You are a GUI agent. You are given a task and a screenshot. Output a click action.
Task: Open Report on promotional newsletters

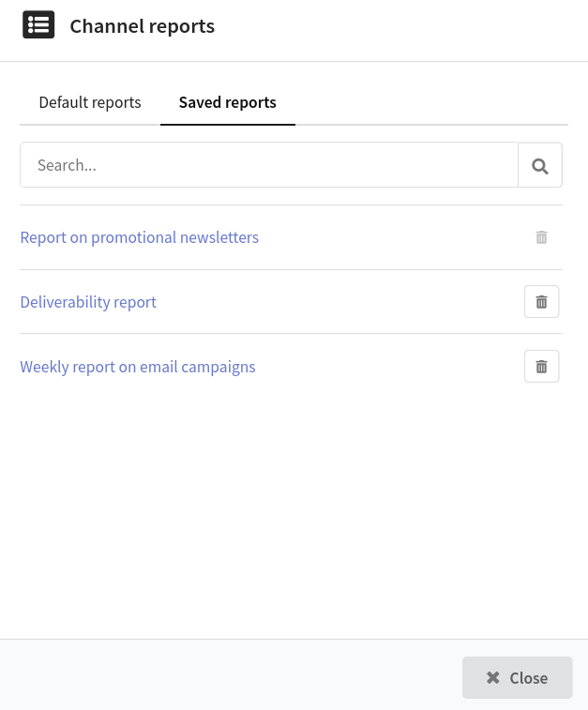[140, 237]
